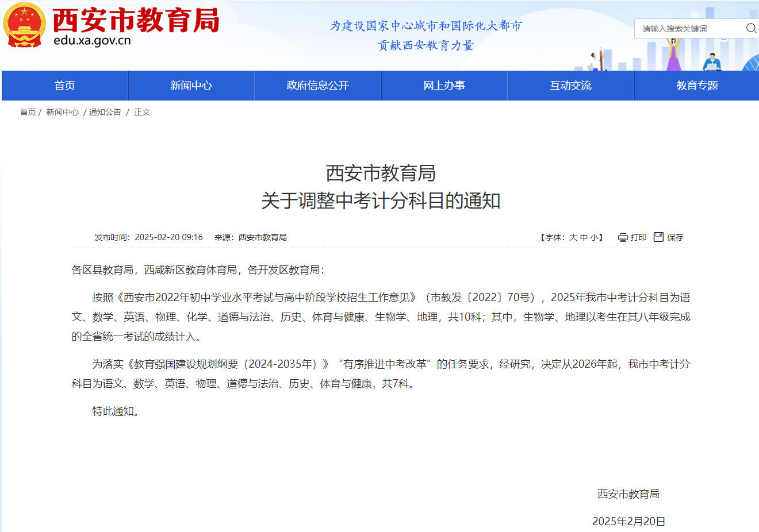Click the 首页 breadcrumb link
The image size is (759, 532).
[28, 112]
